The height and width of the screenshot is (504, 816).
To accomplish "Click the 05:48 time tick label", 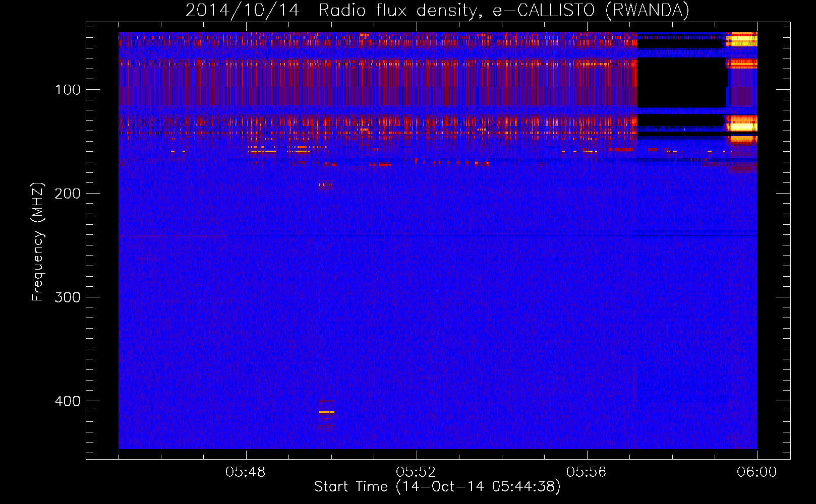I will [246, 472].
